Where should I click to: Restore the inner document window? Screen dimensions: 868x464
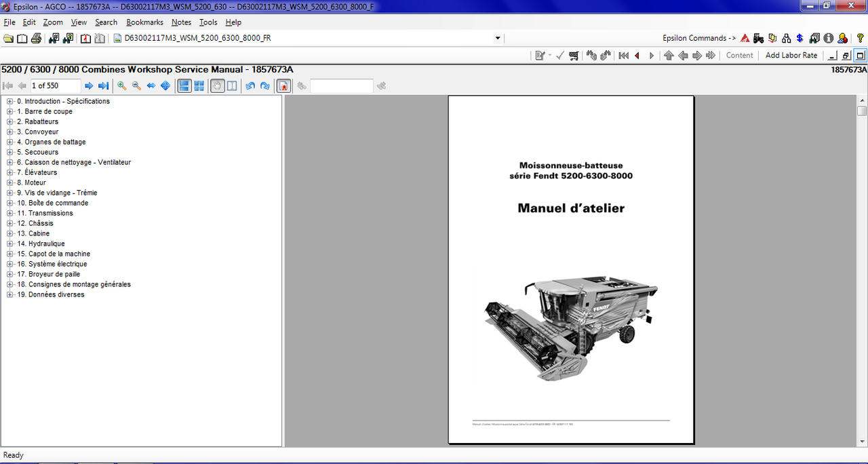(846, 56)
